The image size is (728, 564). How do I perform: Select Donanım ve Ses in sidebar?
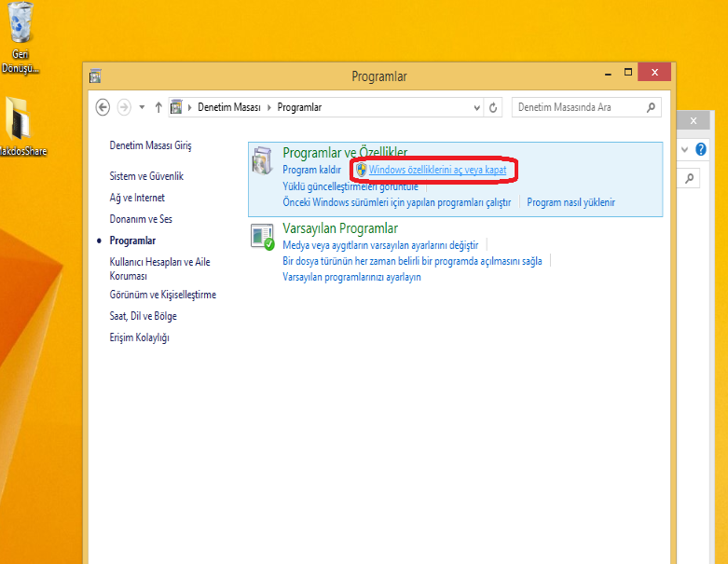click(141, 219)
